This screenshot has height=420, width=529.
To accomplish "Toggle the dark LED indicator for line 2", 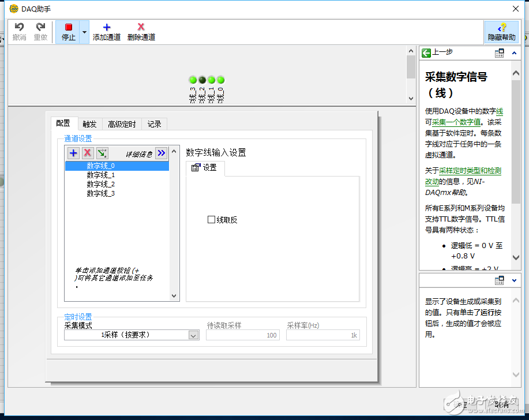I will [x=202, y=80].
